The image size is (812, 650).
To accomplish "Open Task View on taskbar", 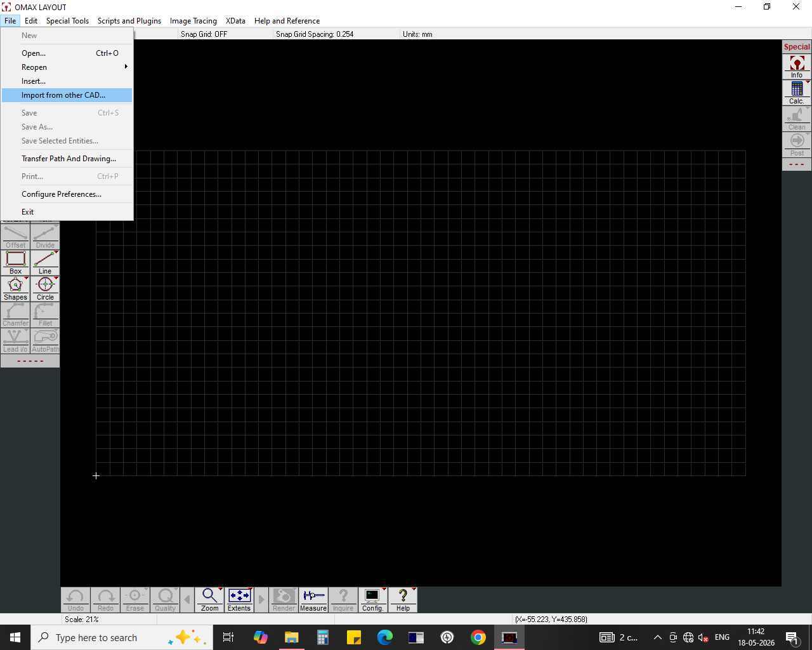I will (x=228, y=637).
